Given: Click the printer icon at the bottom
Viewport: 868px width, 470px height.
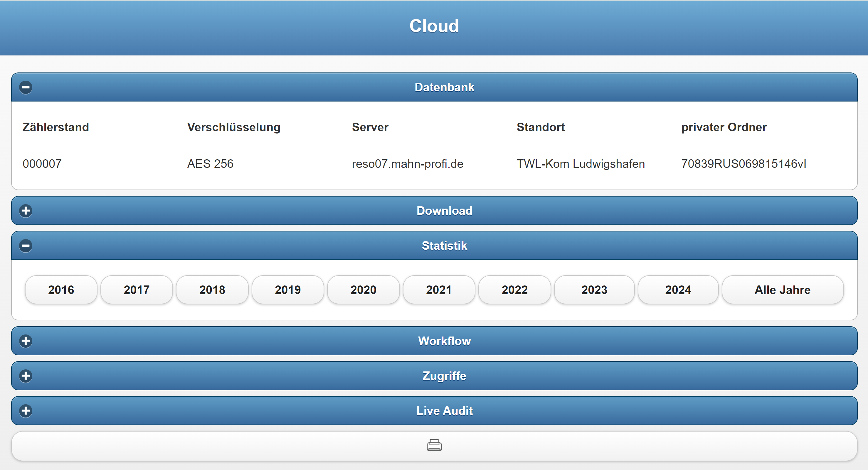Looking at the screenshot, I should tap(434, 445).
